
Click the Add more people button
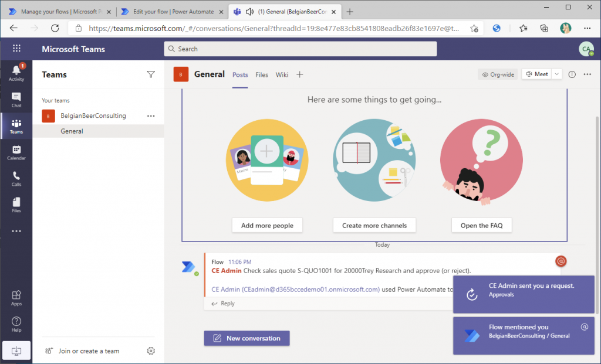[x=267, y=226]
